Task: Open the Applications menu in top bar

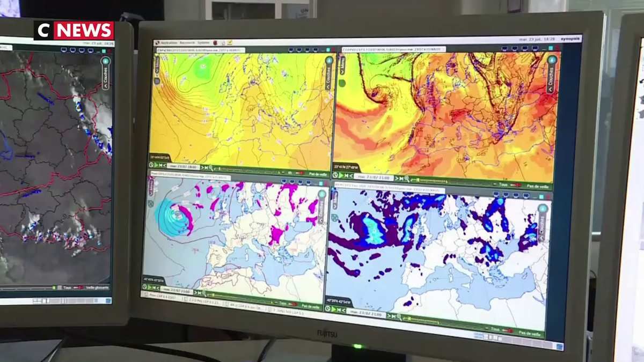Action: click(168, 42)
